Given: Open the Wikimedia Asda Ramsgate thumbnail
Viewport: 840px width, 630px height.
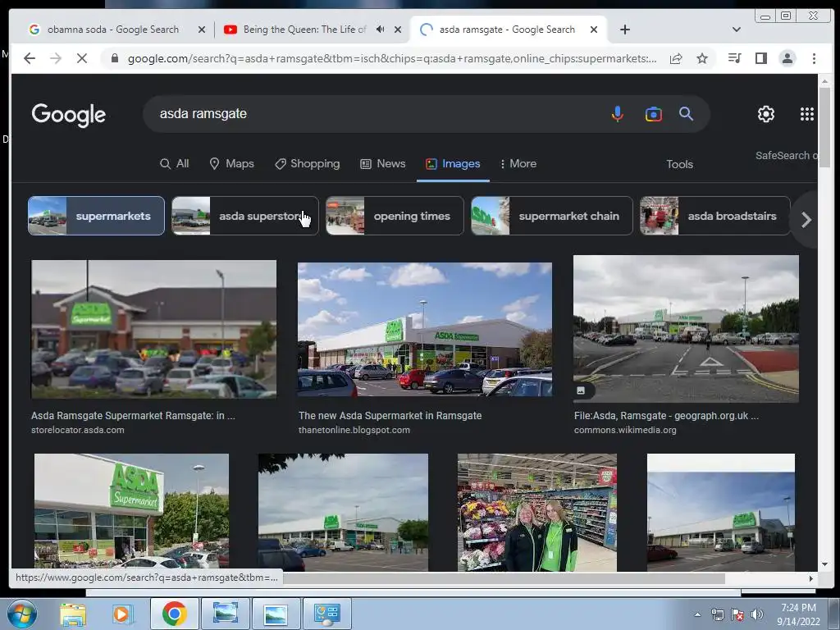Looking at the screenshot, I should [687, 328].
